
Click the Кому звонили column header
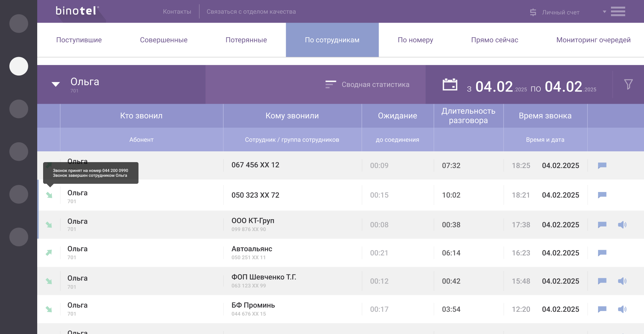292,116
